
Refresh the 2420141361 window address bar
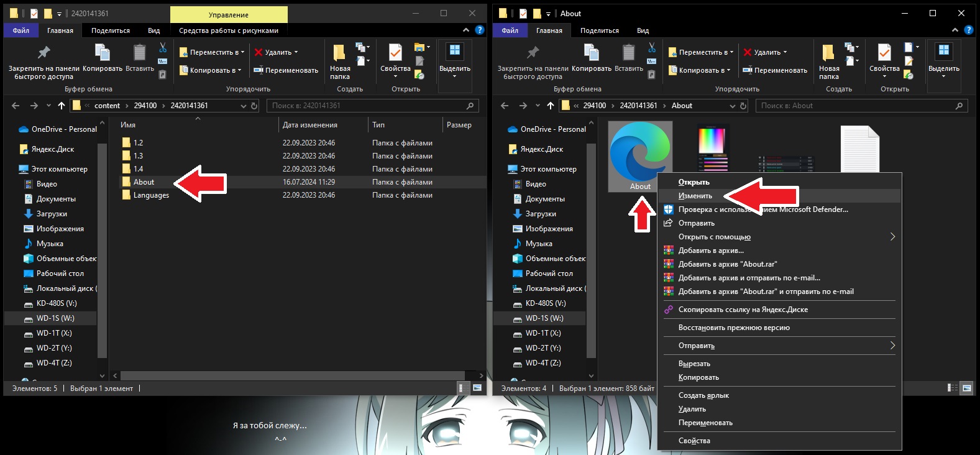[254, 106]
